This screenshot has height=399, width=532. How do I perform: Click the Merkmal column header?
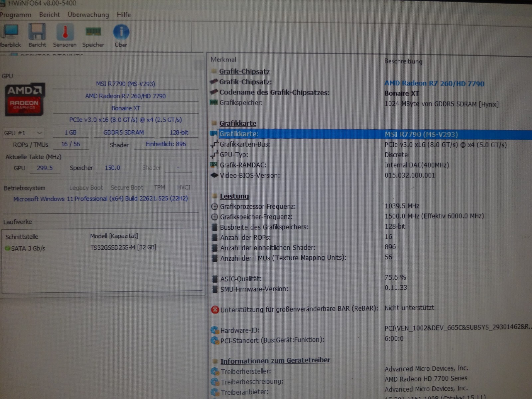click(x=223, y=60)
